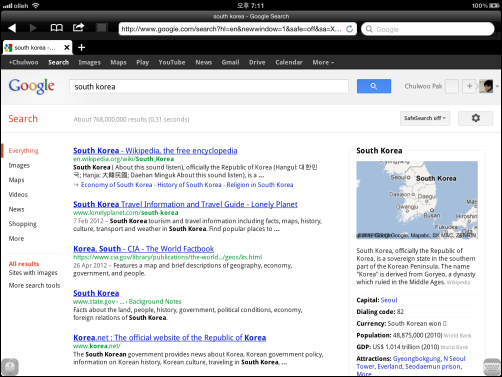502x377 pixels.
Task: Open Religion in South Korea sublink
Action: point(260,185)
